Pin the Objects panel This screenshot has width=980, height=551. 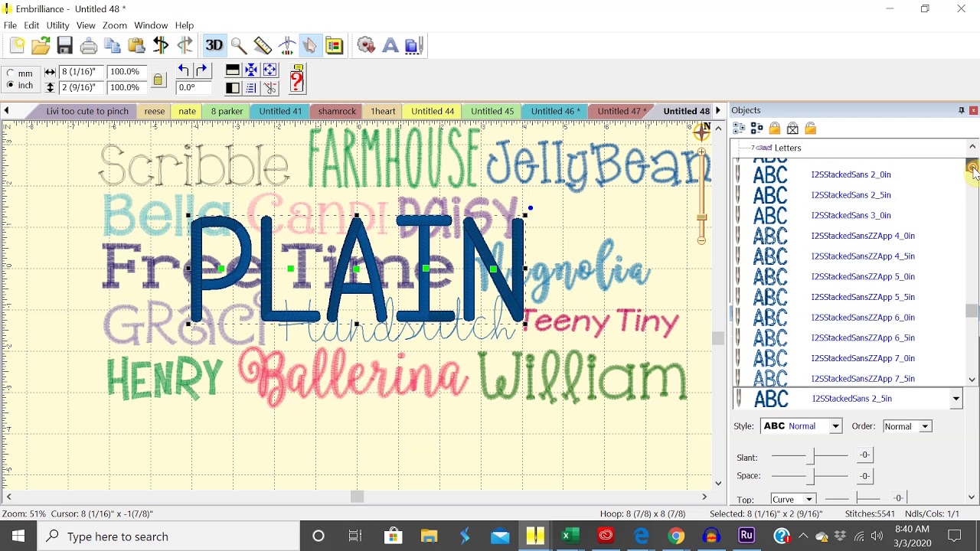click(962, 111)
